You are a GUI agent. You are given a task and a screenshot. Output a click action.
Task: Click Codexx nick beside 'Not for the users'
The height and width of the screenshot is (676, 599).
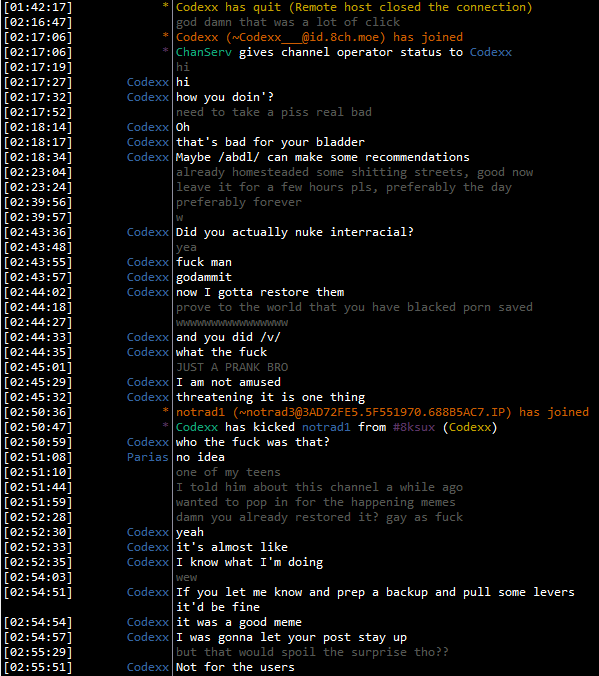tap(147, 667)
